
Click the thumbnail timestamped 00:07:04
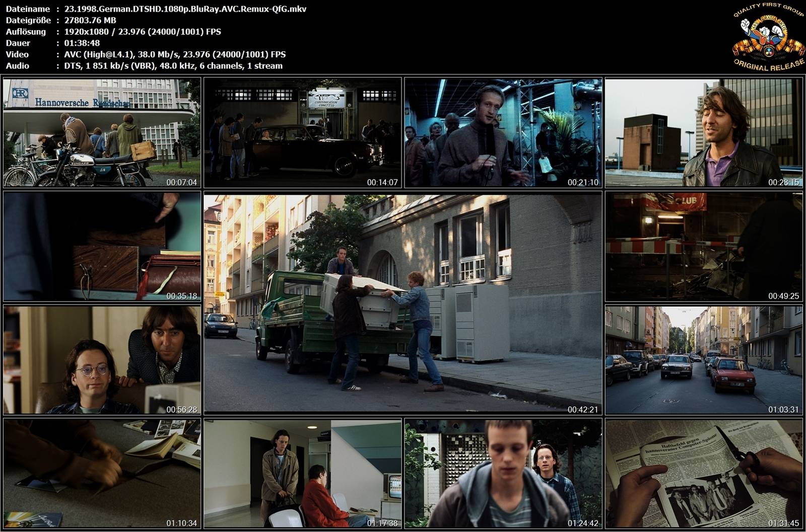click(x=102, y=133)
